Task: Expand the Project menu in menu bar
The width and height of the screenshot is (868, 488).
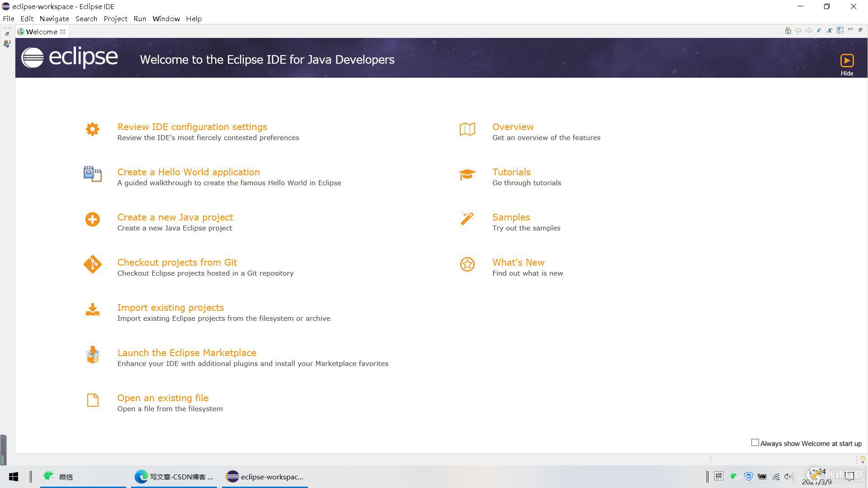Action: [115, 19]
